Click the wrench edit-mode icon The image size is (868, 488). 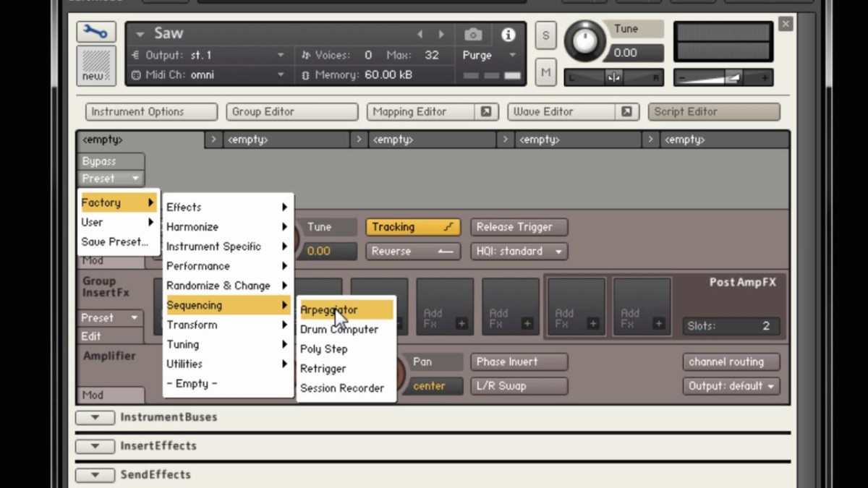[95, 32]
